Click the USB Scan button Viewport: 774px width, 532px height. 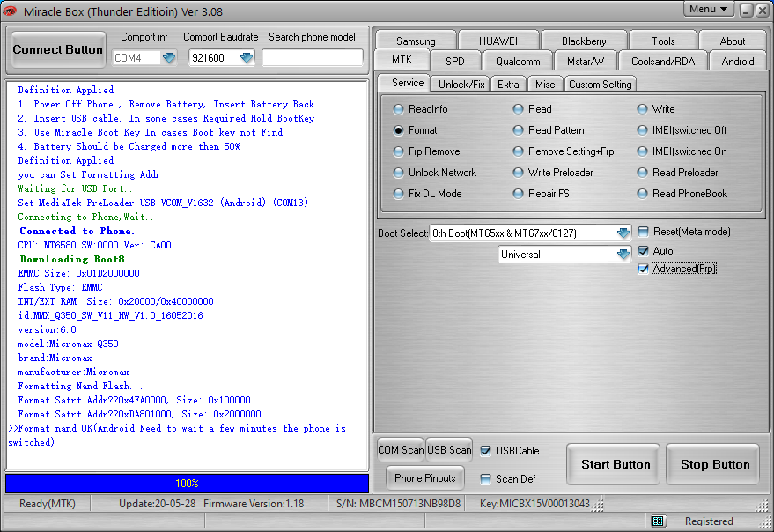(x=449, y=450)
